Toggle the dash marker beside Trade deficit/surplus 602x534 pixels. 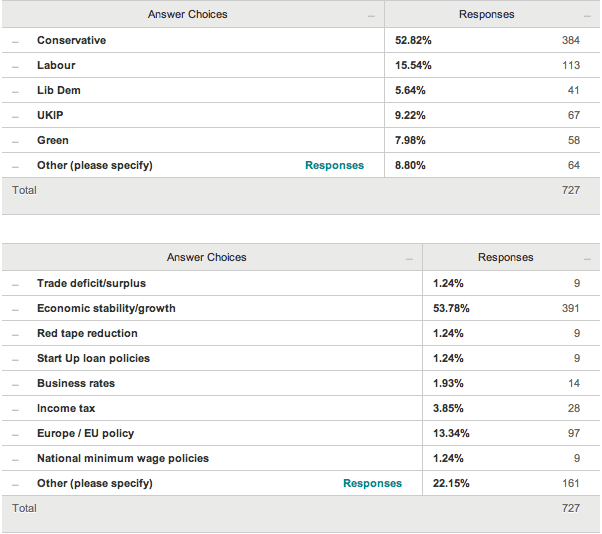point(16,284)
